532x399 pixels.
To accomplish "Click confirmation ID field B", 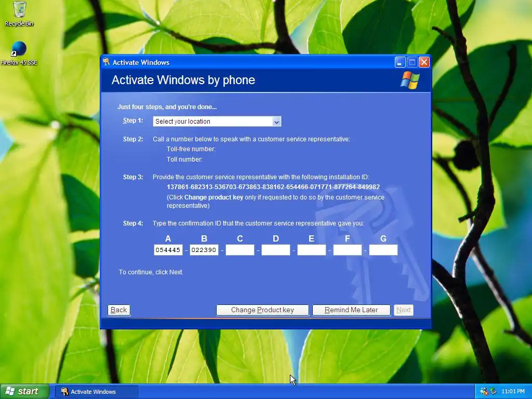I will pyautogui.click(x=204, y=250).
